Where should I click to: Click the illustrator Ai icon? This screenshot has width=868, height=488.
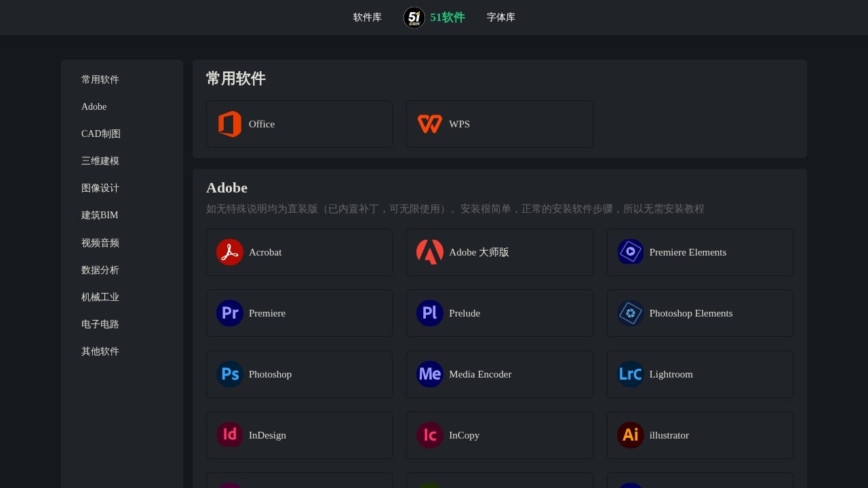pyautogui.click(x=630, y=435)
